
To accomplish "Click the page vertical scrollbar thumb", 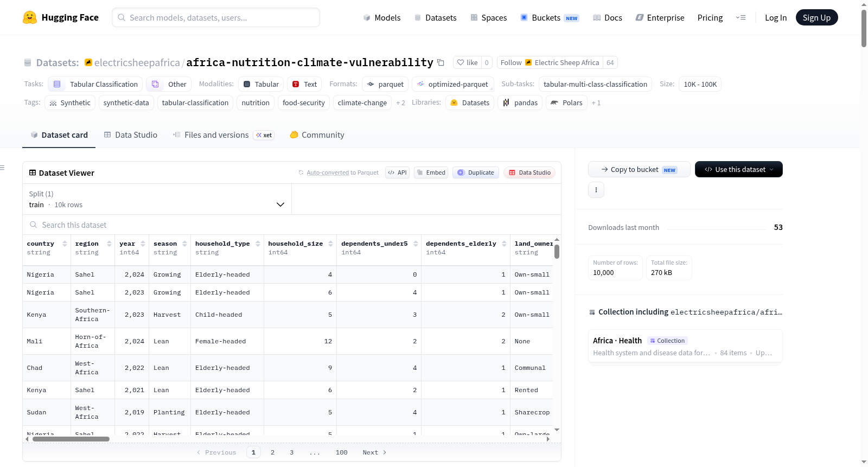I will (x=864, y=28).
